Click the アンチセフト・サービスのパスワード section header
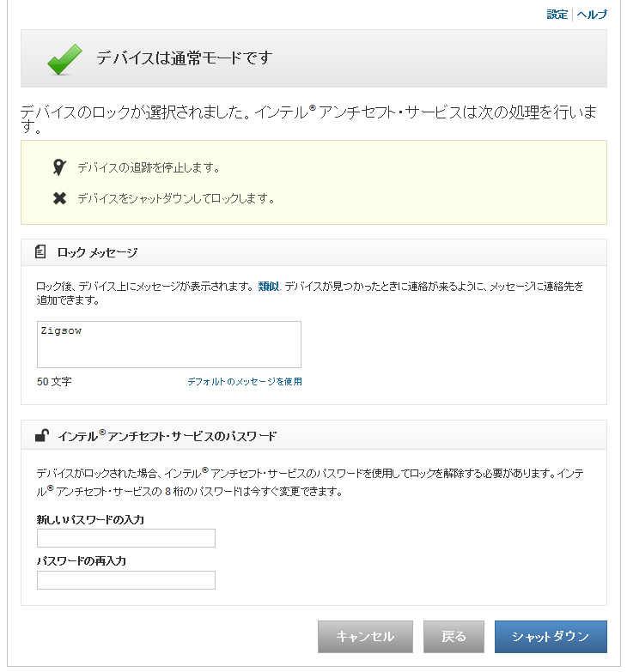The height and width of the screenshot is (672, 627). (167, 436)
